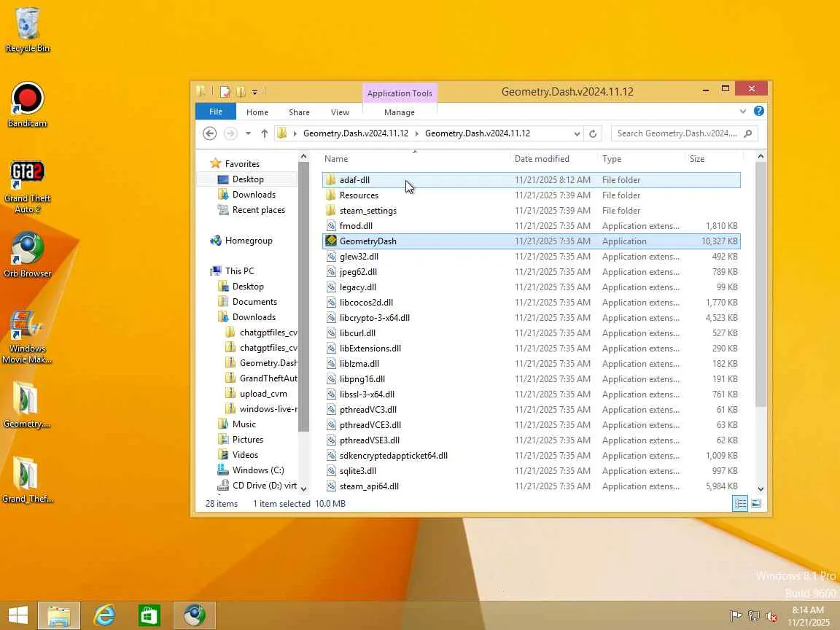Launch Bandicam from the desktop
This screenshot has width=840, height=630.
(x=27, y=104)
